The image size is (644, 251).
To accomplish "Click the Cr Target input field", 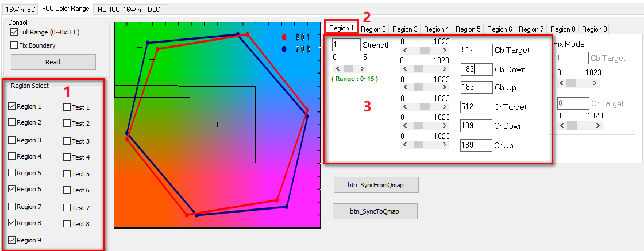I will 476,107.
